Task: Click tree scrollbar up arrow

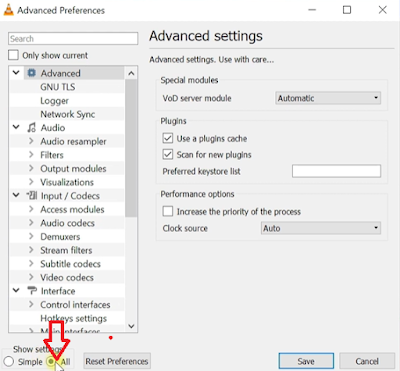Action: (x=131, y=73)
